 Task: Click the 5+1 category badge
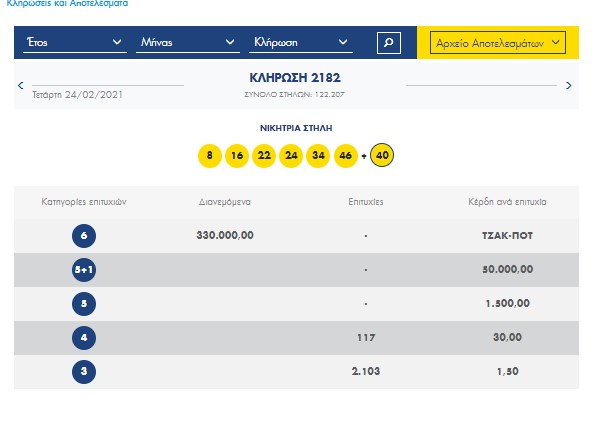pyautogui.click(x=85, y=270)
